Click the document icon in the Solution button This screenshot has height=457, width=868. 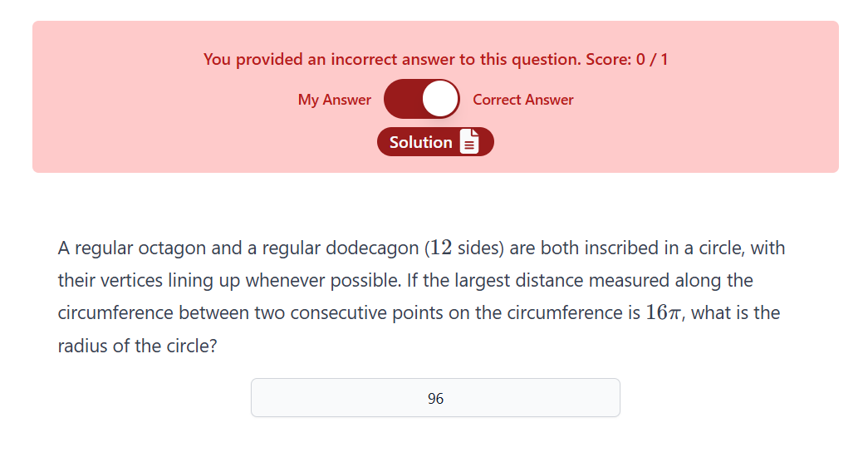(469, 142)
